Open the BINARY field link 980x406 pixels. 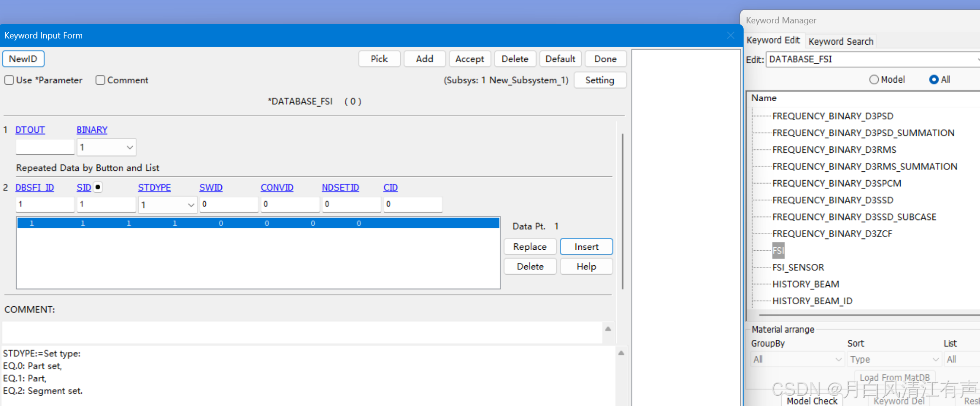(x=92, y=130)
